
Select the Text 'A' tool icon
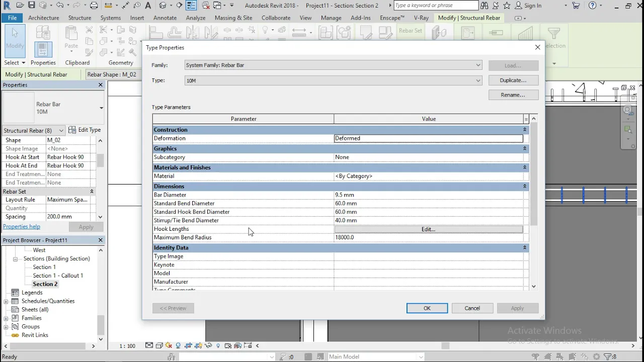pos(148,6)
